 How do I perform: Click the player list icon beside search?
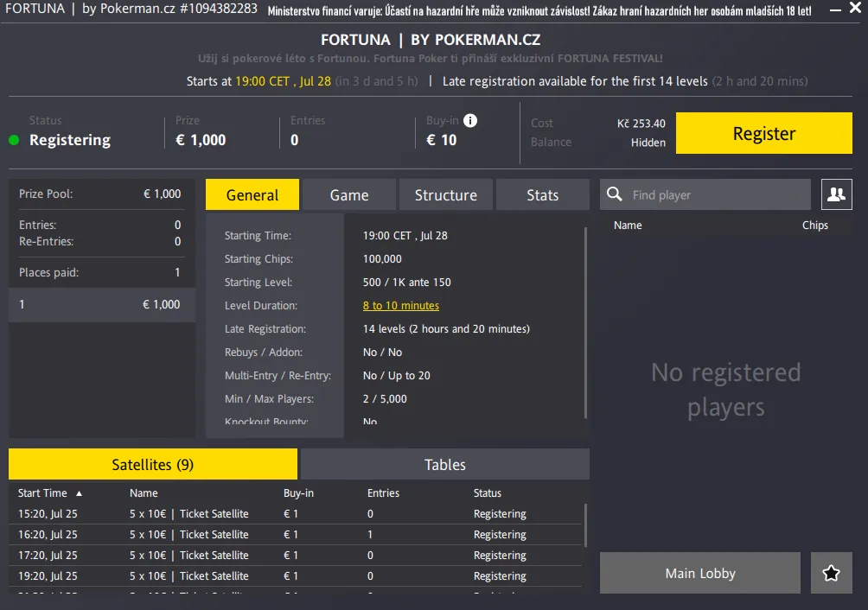[837, 194]
